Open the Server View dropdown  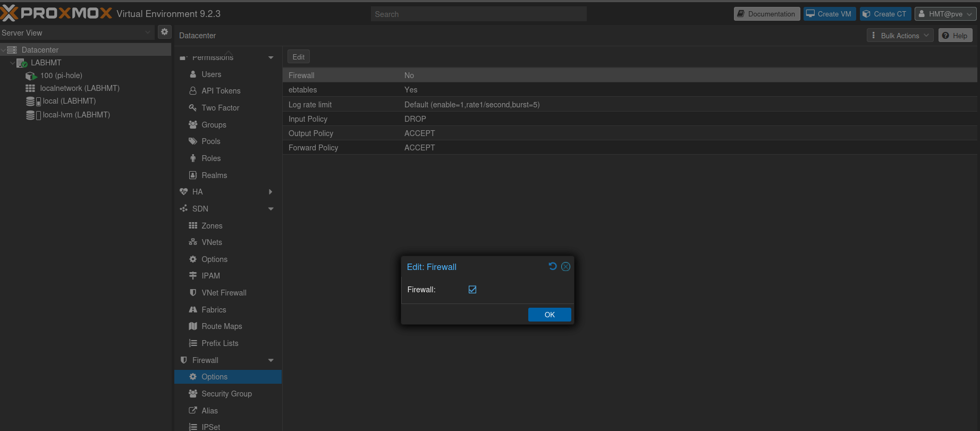(77, 32)
